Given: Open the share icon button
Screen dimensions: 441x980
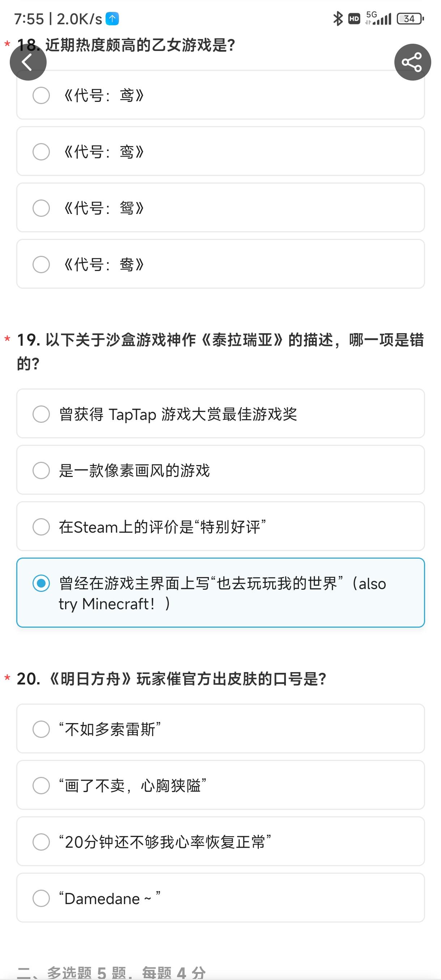Looking at the screenshot, I should click(x=412, y=62).
